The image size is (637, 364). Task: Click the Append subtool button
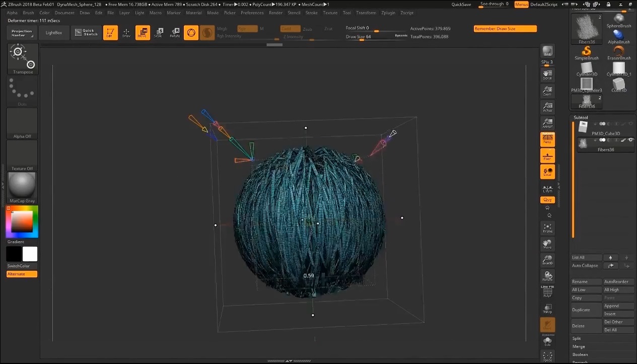click(619, 306)
